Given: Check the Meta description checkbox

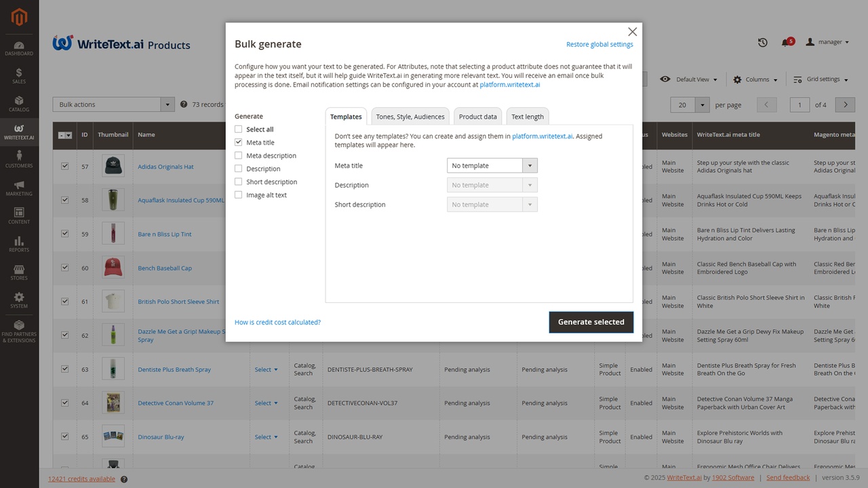Looking at the screenshot, I should point(238,155).
